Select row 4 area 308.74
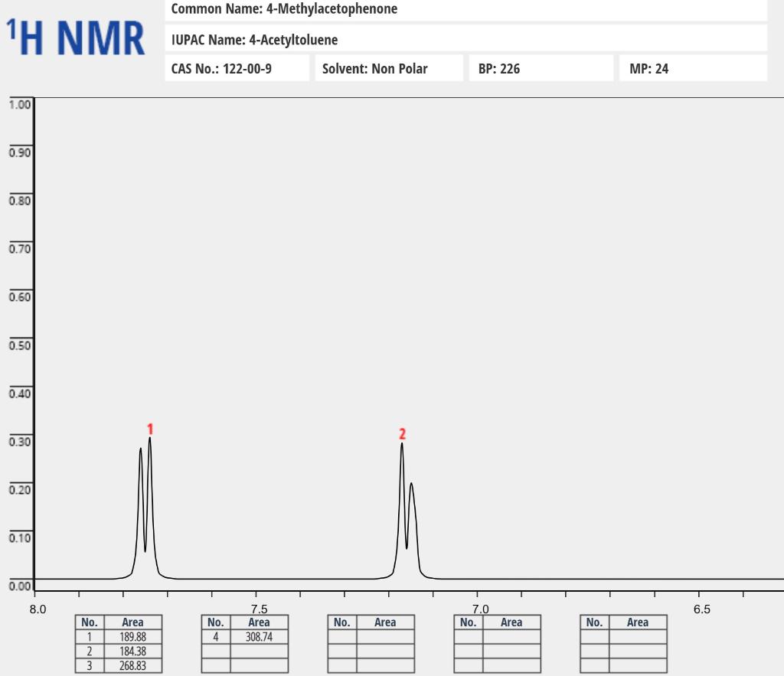This screenshot has width=784, height=676. pyautogui.click(x=260, y=637)
